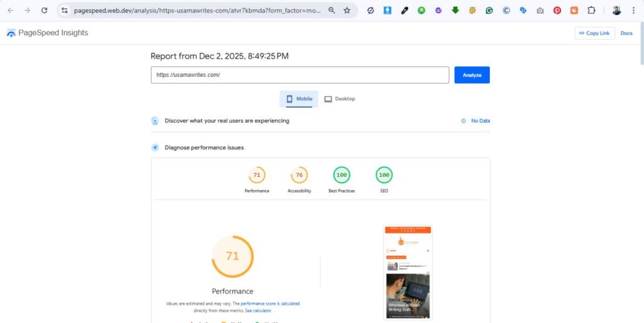Open 'performance score is calculated' link
The width and height of the screenshot is (644, 323).
pos(270,303)
